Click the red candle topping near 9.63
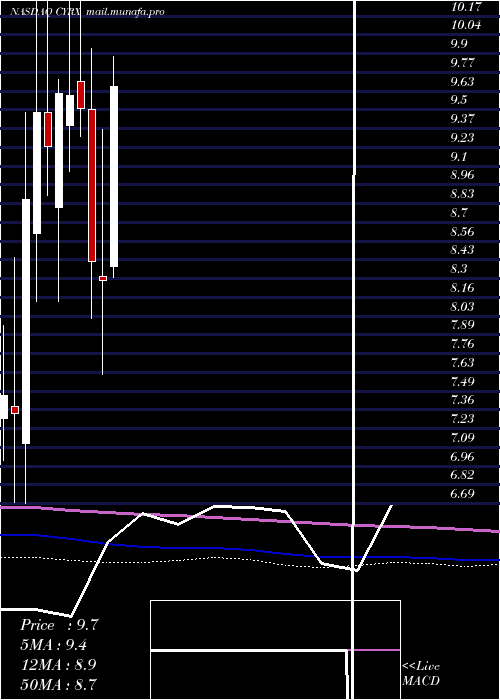This screenshot has width=500, height=700. (x=81, y=95)
